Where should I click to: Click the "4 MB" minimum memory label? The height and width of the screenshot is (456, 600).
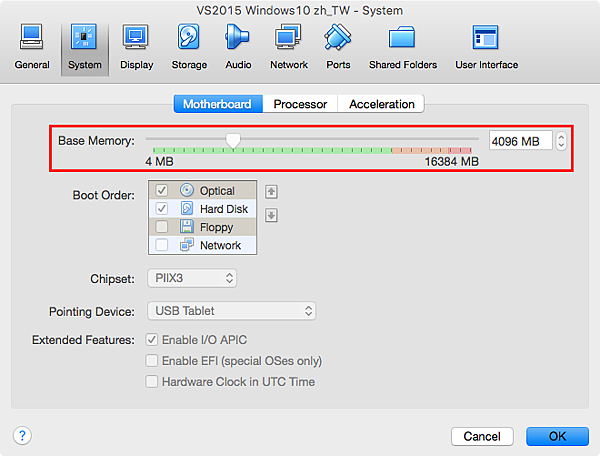point(159,161)
